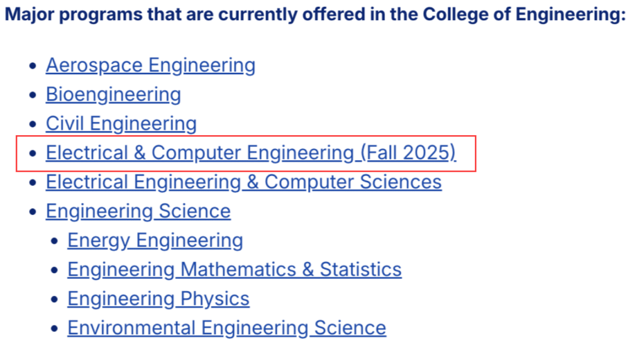Go to the Bioengineering major page
This screenshot has height=350, width=644.
pyautogui.click(x=113, y=94)
